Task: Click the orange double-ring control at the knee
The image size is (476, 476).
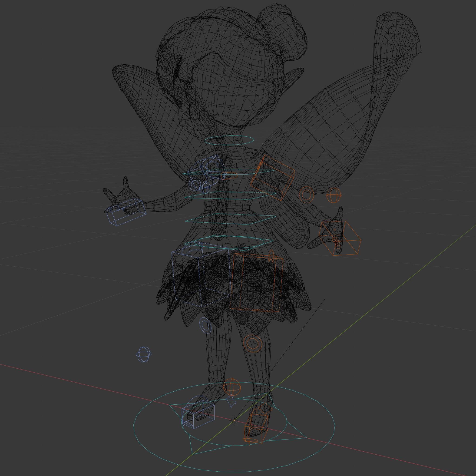Action: pos(252,344)
